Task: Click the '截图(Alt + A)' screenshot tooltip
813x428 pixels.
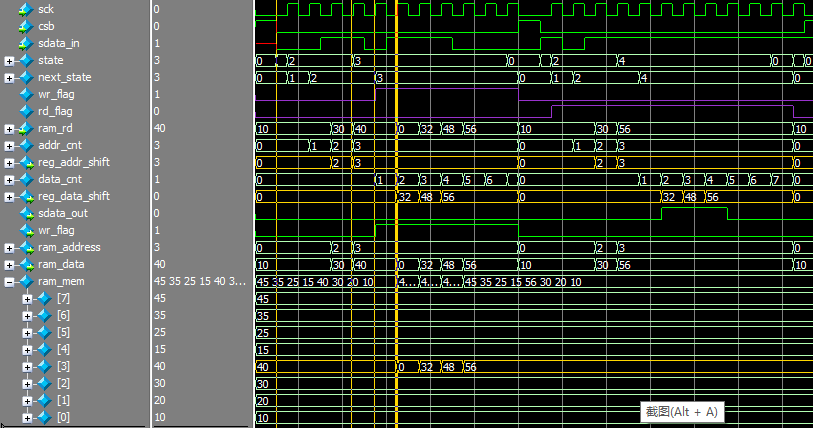Action: pos(682,412)
